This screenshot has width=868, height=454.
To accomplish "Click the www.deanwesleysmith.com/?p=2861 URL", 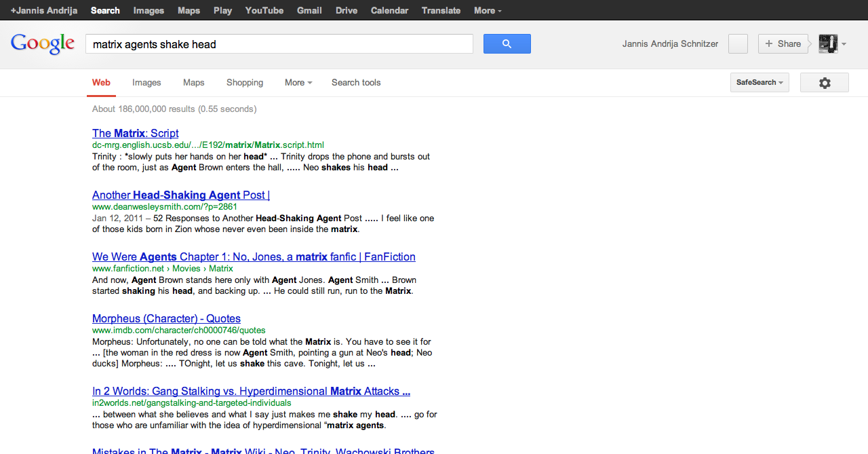I will 165,206.
